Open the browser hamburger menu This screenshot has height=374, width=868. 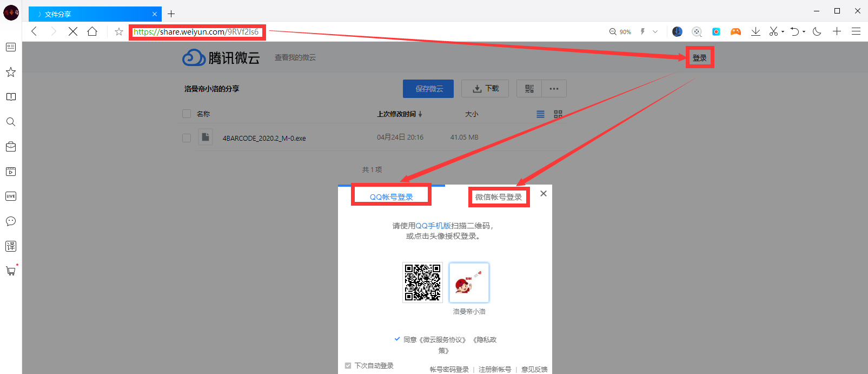point(856,31)
